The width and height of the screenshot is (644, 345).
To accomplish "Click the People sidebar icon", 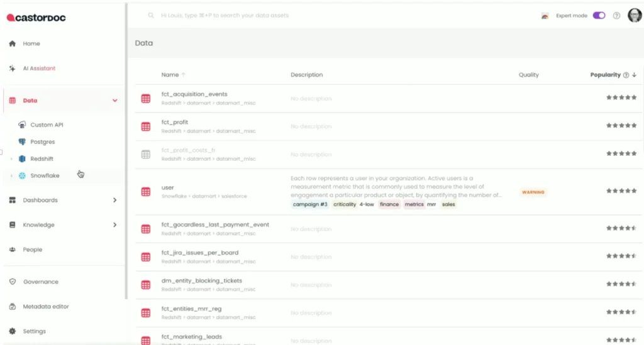I will 13,249.
